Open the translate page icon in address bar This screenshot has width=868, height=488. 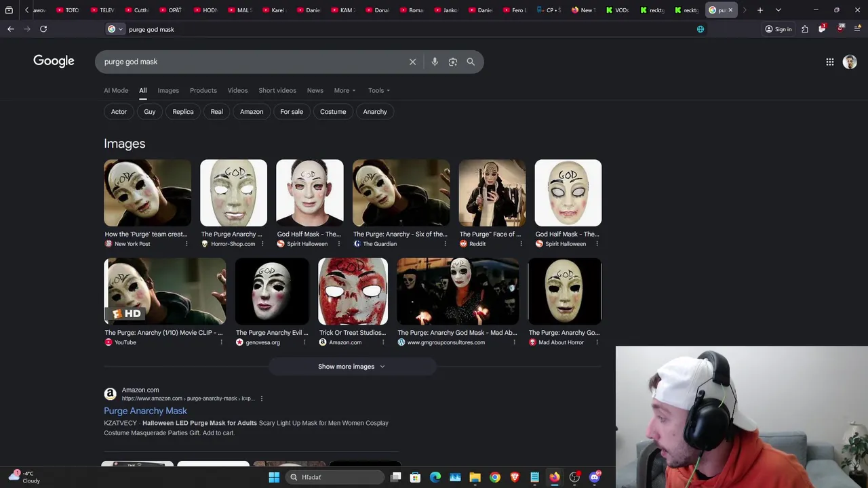click(701, 29)
